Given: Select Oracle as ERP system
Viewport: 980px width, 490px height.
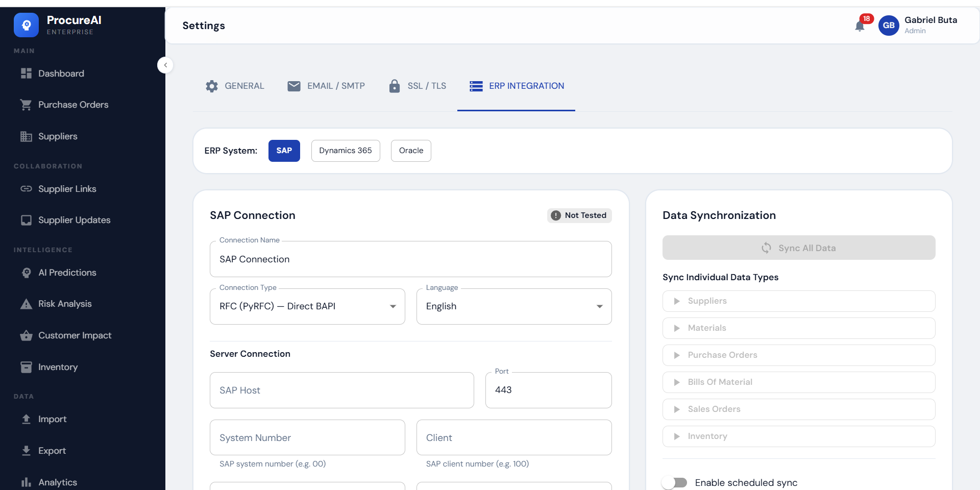Looking at the screenshot, I should pos(411,151).
